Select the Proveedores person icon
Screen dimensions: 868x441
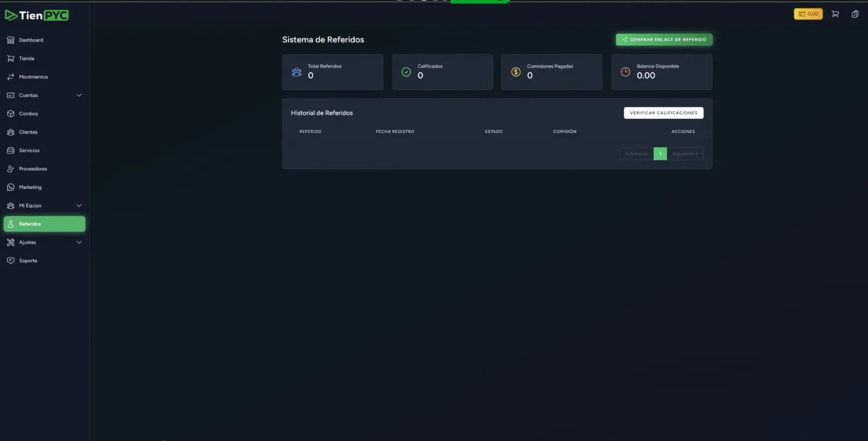[x=10, y=169]
